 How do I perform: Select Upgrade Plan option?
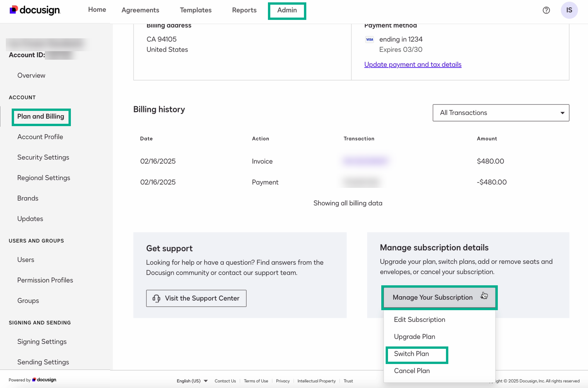414,337
